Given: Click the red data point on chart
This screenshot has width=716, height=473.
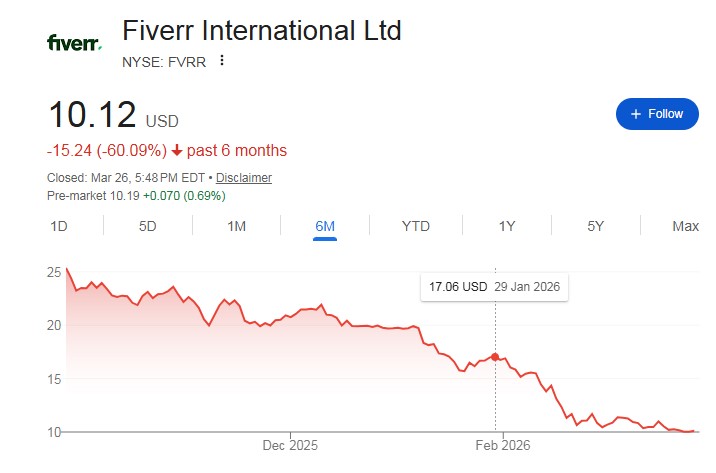Looking at the screenshot, I should coord(495,356).
